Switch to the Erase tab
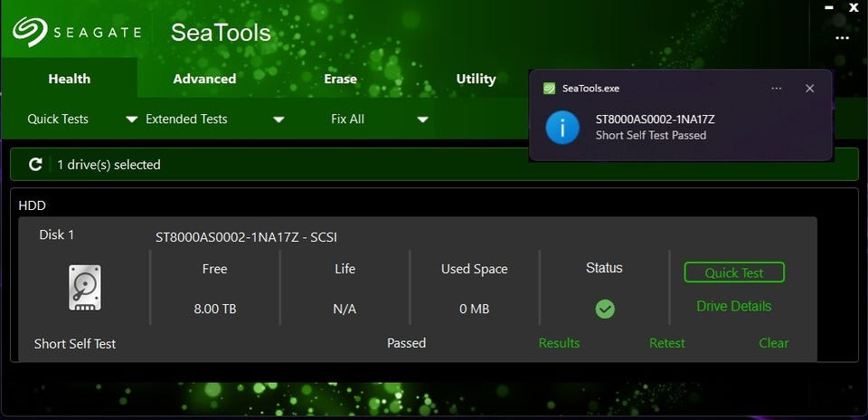The width and height of the screenshot is (868, 420). coord(341,79)
